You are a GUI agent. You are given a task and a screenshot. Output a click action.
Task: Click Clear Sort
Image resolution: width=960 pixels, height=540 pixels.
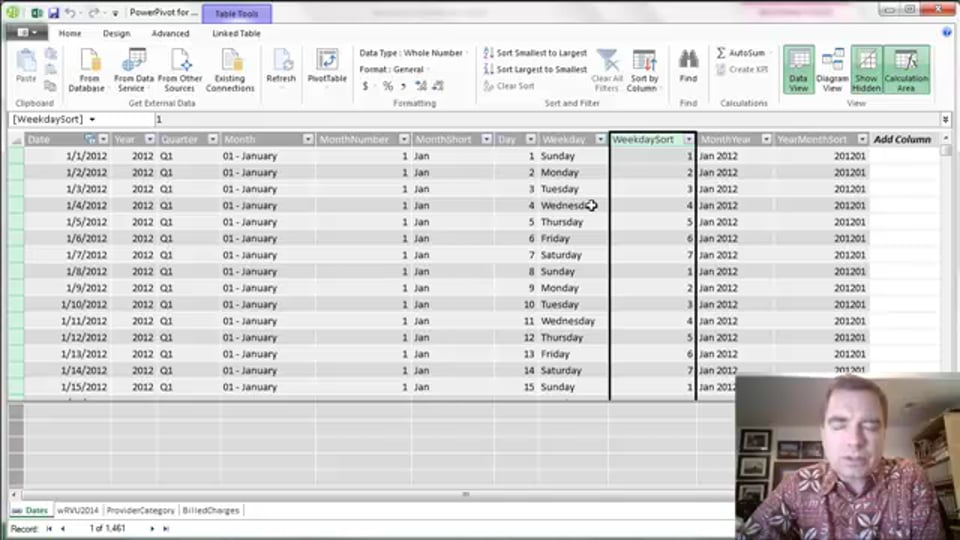pyautogui.click(x=509, y=86)
